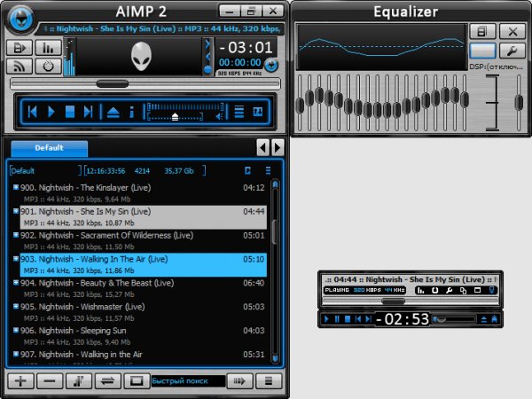
Task: Open the sort playlist button
Action: click(79, 381)
